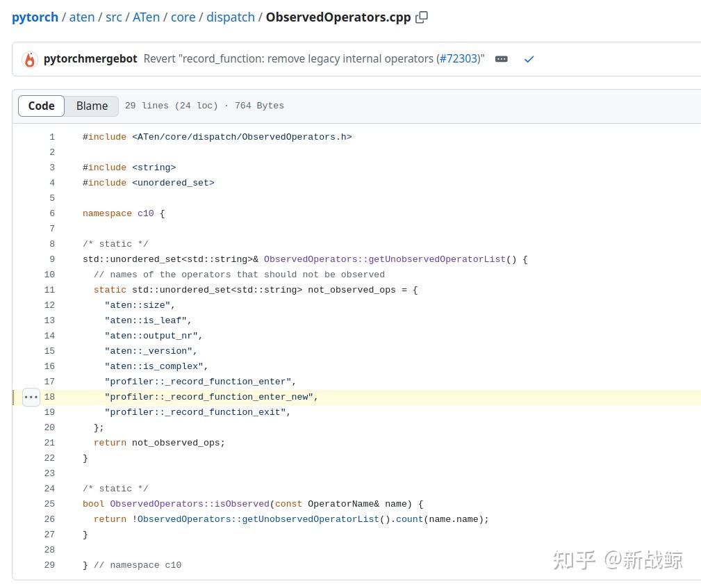Open the pytorch repository link
Image resolution: width=701 pixels, height=588 pixels.
point(35,17)
